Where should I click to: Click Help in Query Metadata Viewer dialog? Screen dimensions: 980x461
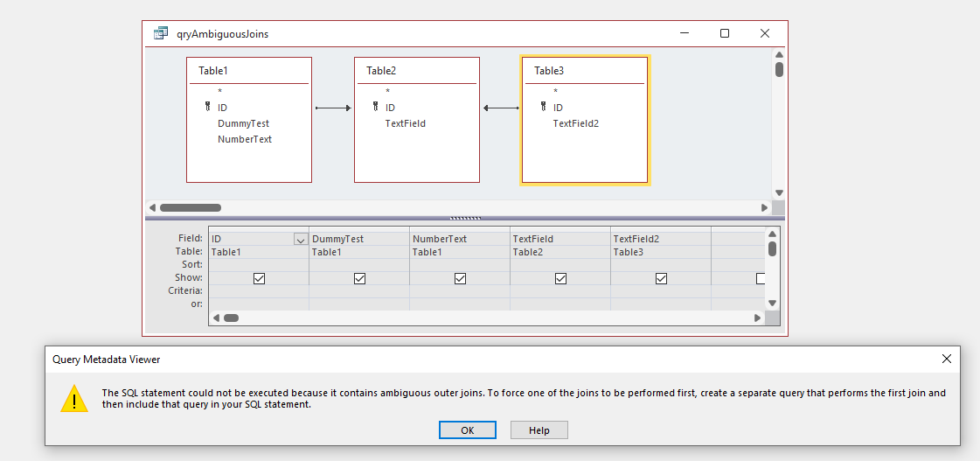coord(539,430)
